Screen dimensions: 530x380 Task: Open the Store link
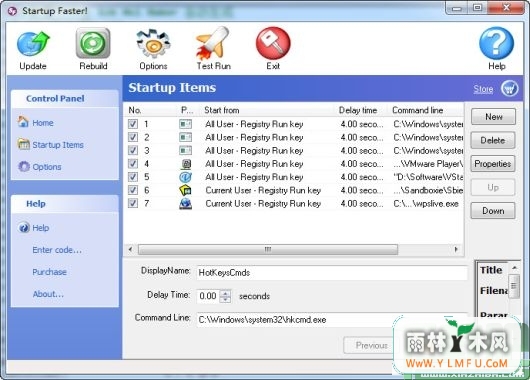pos(483,89)
